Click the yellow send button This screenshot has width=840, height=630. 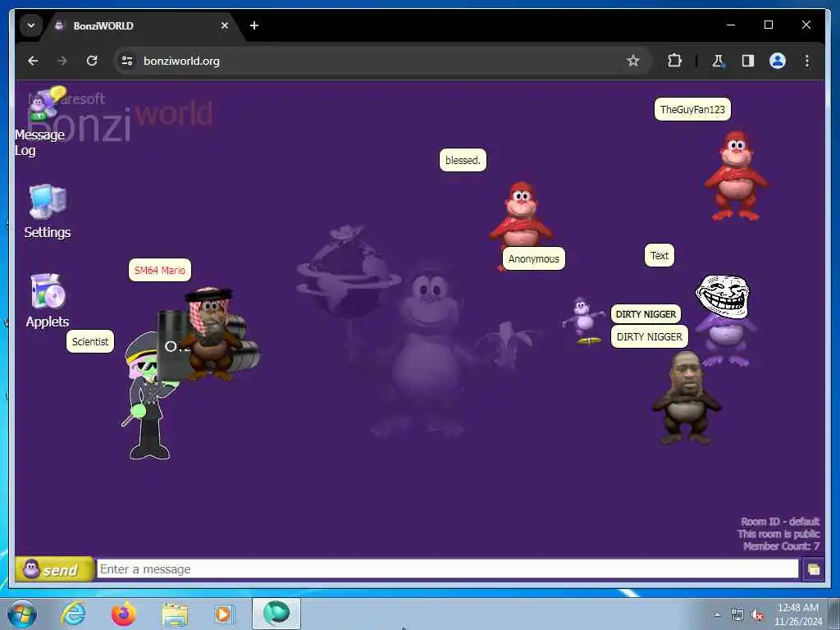[x=55, y=569]
